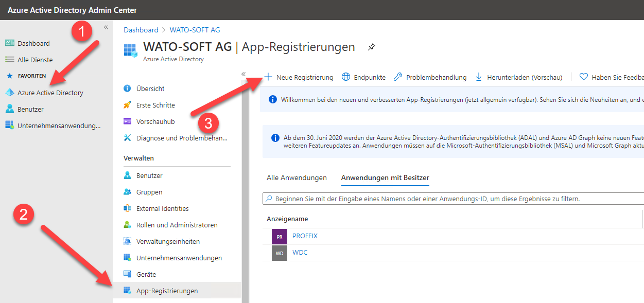Open the PROFFIX application link
This screenshot has height=303, width=644.
[x=305, y=236]
